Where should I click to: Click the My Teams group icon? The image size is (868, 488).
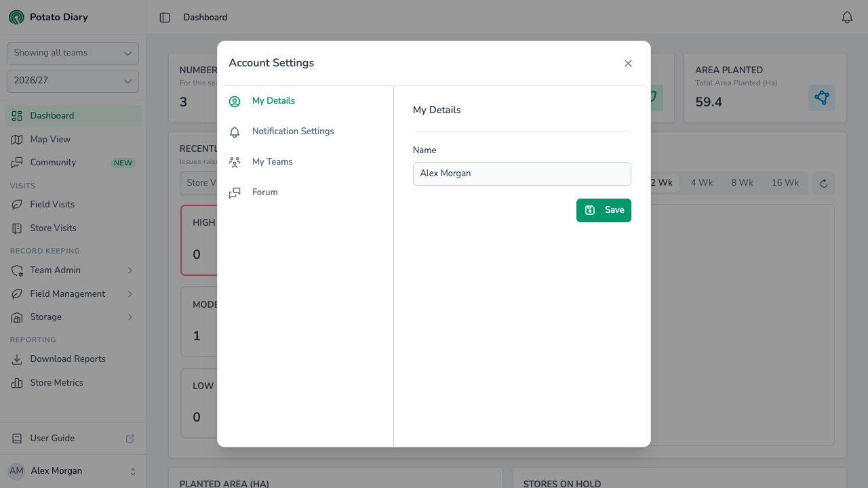tap(235, 162)
